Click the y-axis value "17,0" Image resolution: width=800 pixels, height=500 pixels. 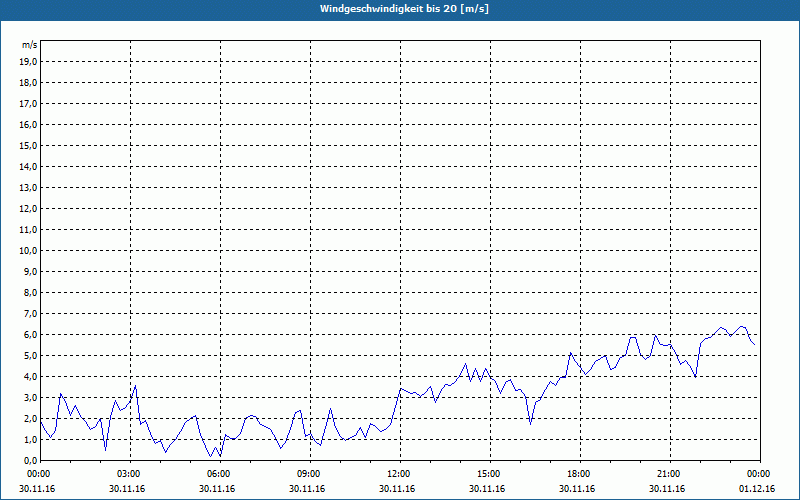click(x=28, y=104)
